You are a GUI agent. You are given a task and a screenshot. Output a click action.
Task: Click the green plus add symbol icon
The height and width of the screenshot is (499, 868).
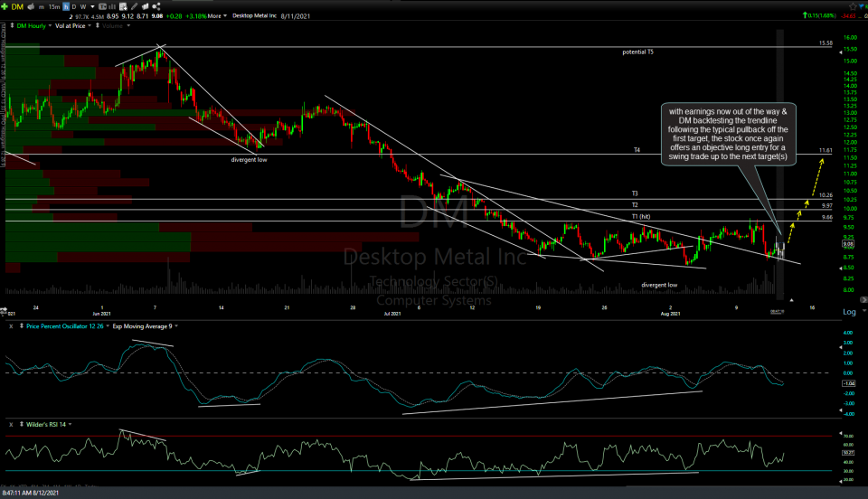(x=6, y=5)
